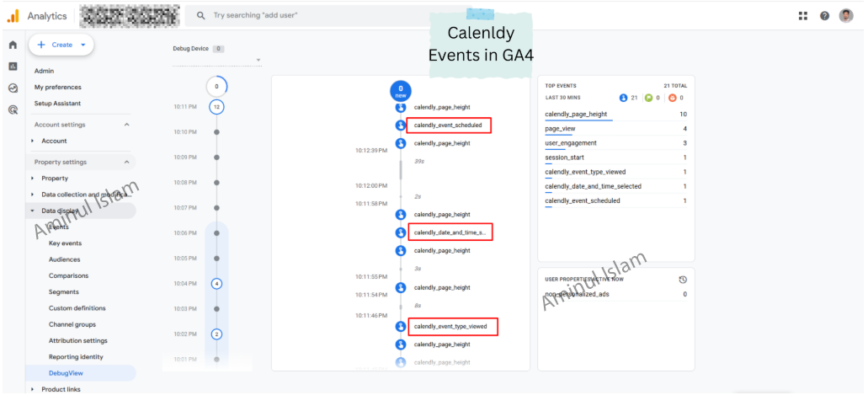Select calendly_event_scheduled in the event stream
Screen dimensions: 868x395
pyautogui.click(x=449, y=125)
